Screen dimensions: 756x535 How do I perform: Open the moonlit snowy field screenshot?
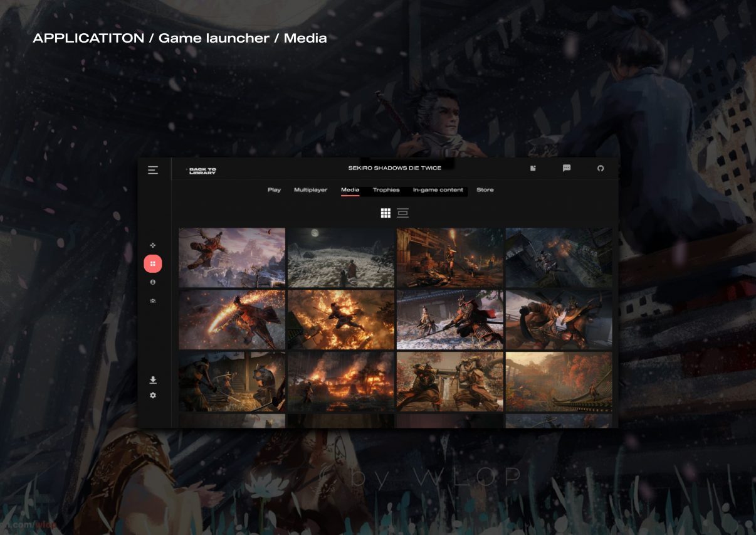[341, 258]
